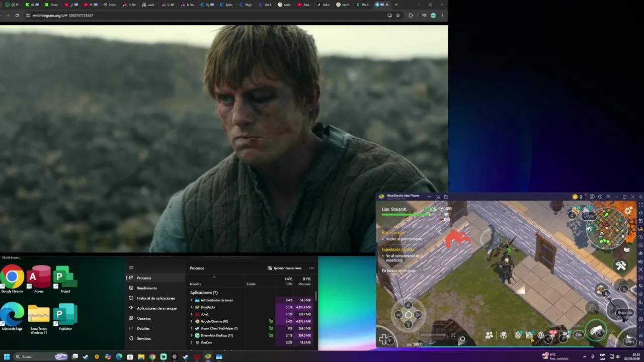Expand the BlueStacks process row
The image size is (644, 362).
[192, 307]
